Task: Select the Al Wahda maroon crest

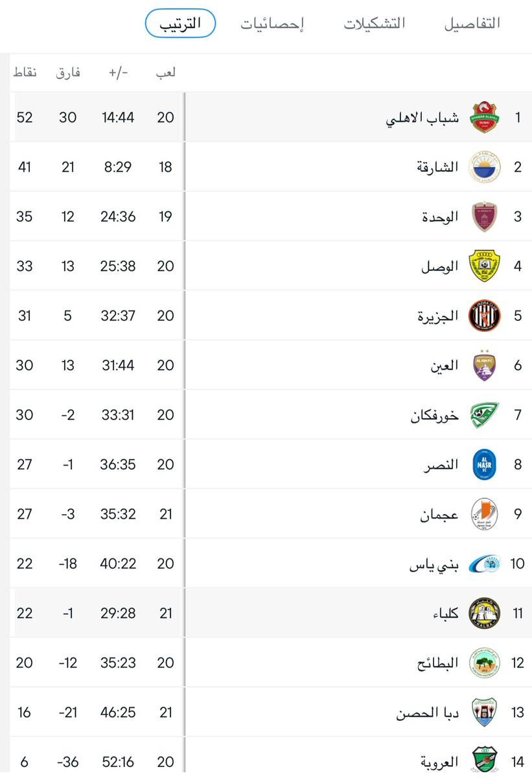Action: [x=484, y=217]
